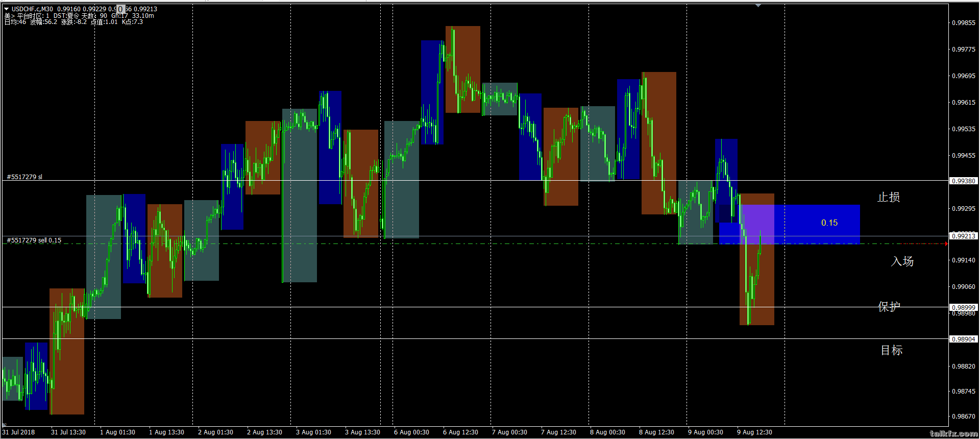The width and height of the screenshot is (980, 439).
Task: Click the 0.99535 price scale label
Action: pos(964,129)
